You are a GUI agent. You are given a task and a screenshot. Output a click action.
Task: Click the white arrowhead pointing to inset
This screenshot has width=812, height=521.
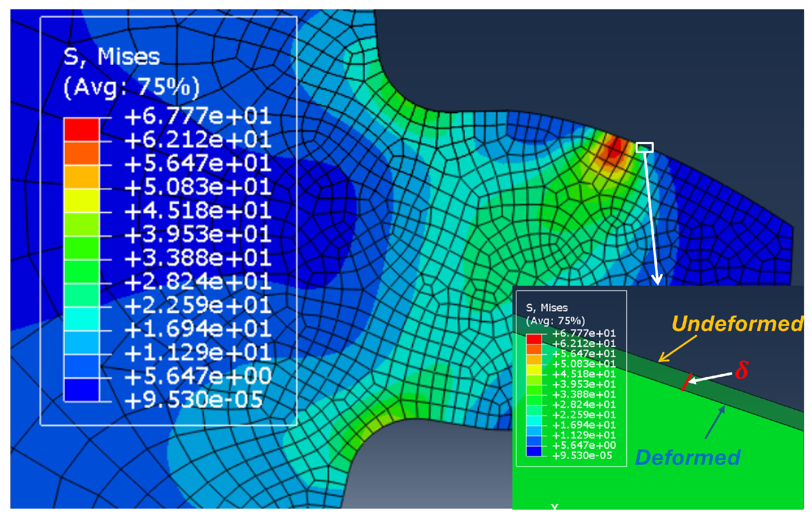click(x=657, y=280)
